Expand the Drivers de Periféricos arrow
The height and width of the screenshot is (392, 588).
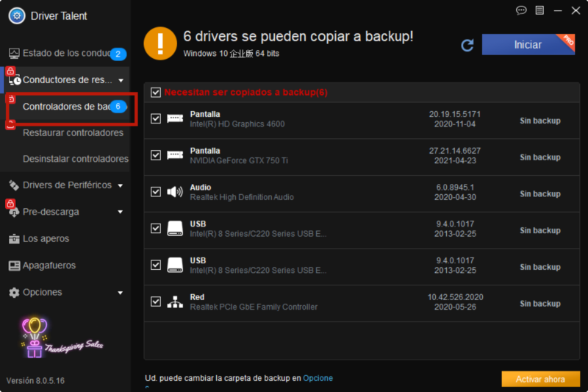point(121,185)
